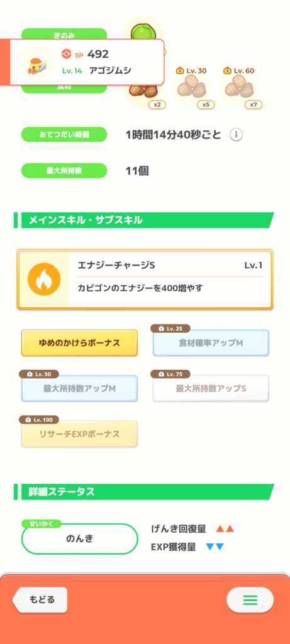
Task: Select the ゆめのかけらボーナス sub skill
Action: [79, 343]
